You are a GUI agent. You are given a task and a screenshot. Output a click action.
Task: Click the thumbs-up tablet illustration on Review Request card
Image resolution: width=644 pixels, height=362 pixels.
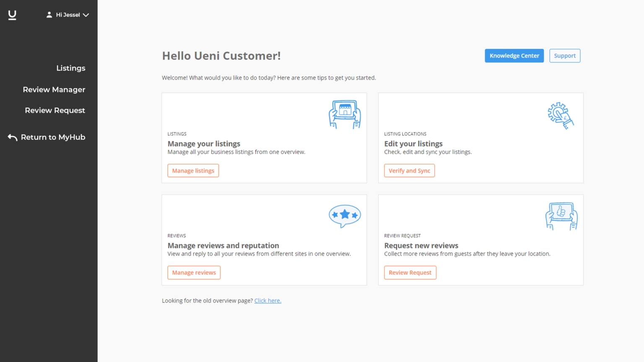561,216
